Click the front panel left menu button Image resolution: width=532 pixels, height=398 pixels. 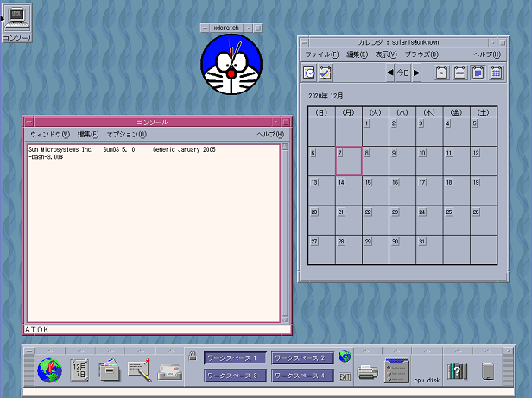(x=29, y=351)
